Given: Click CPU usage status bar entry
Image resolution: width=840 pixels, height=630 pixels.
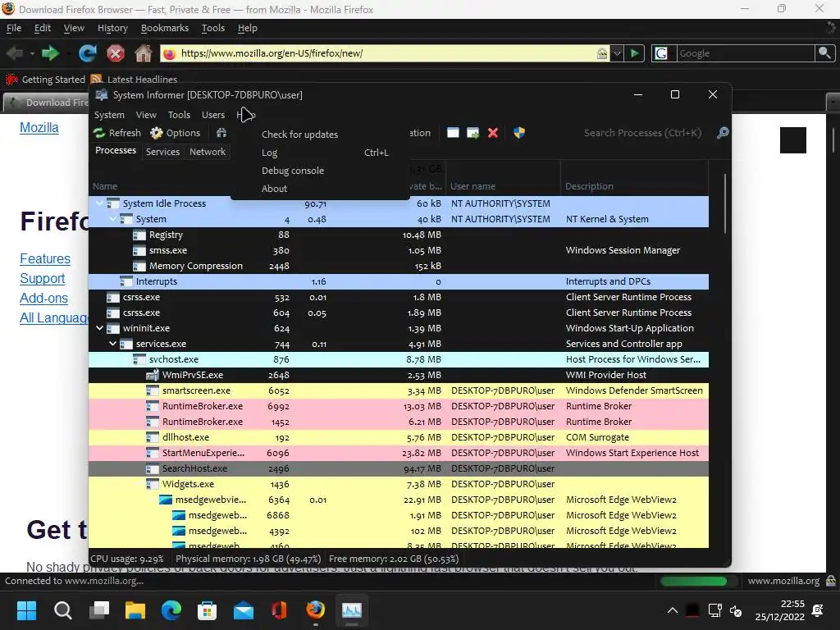Looking at the screenshot, I should (x=127, y=559).
